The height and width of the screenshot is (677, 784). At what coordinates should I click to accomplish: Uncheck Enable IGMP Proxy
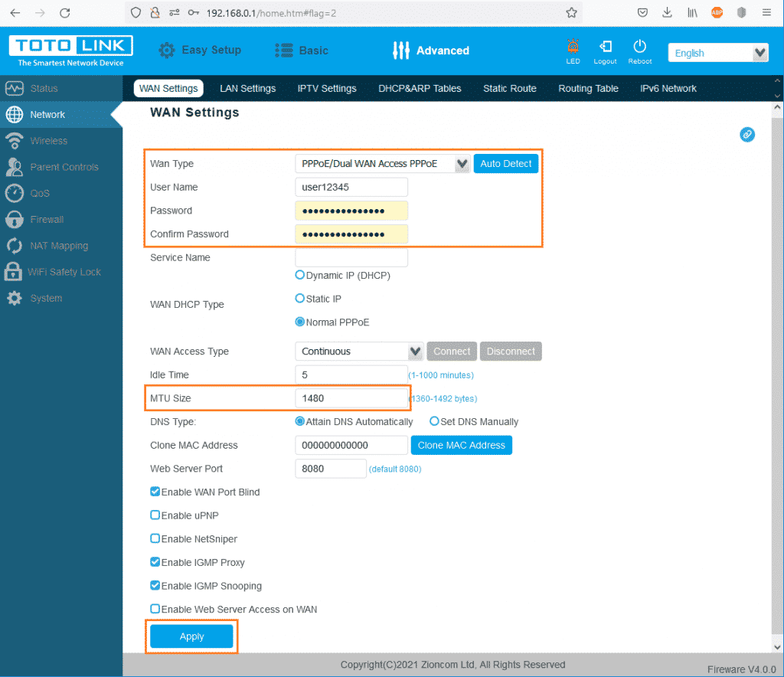click(x=155, y=562)
